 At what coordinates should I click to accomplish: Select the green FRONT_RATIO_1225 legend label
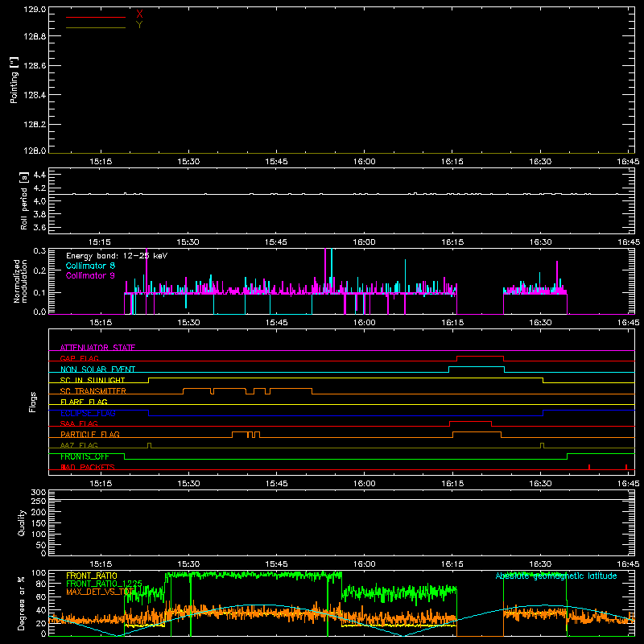point(104,584)
